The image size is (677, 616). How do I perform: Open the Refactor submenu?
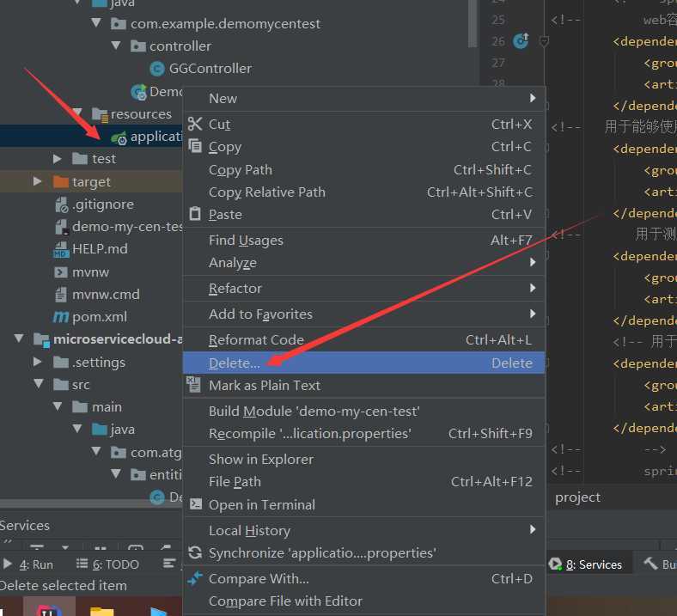point(364,288)
